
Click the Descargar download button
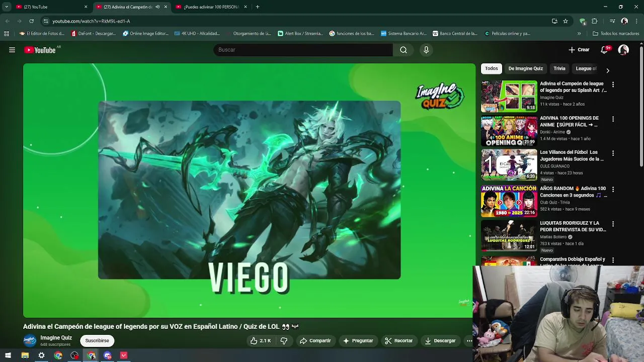[440, 340]
